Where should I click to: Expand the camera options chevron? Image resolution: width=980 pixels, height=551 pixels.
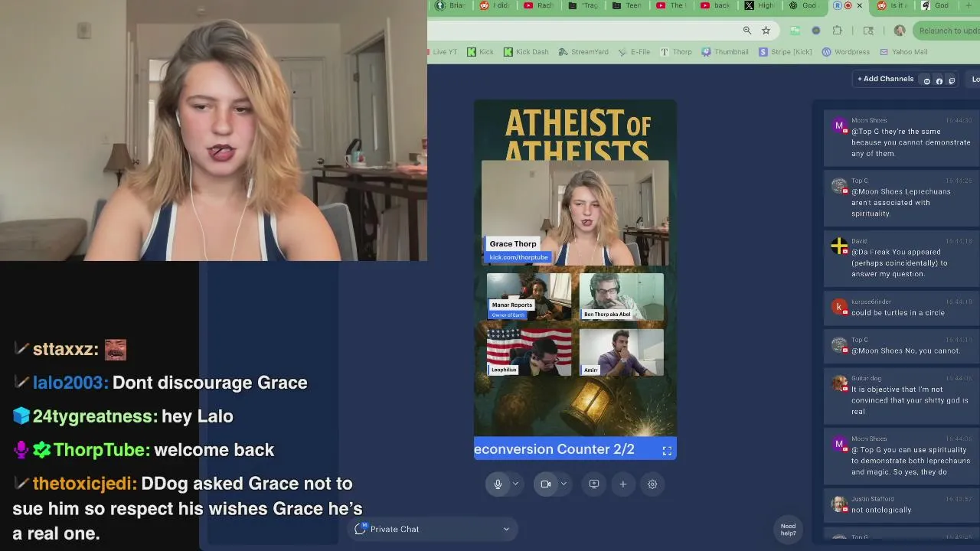pyautogui.click(x=563, y=484)
